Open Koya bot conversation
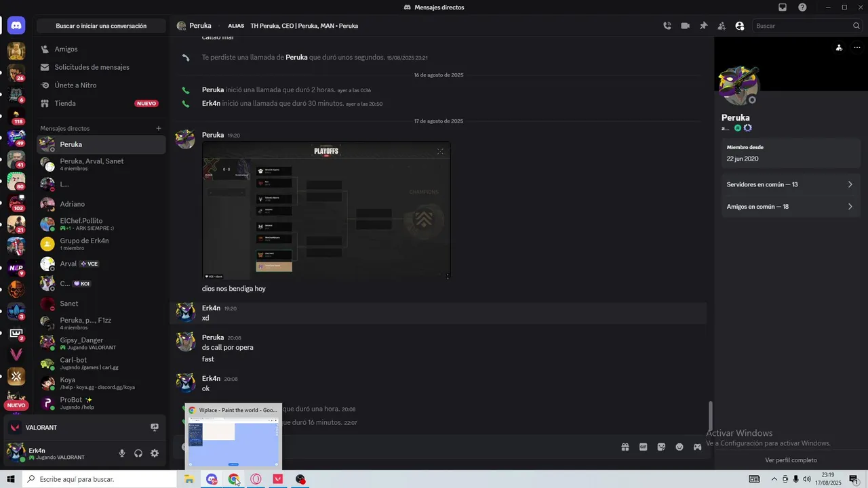Image resolution: width=868 pixels, height=488 pixels. point(101,383)
